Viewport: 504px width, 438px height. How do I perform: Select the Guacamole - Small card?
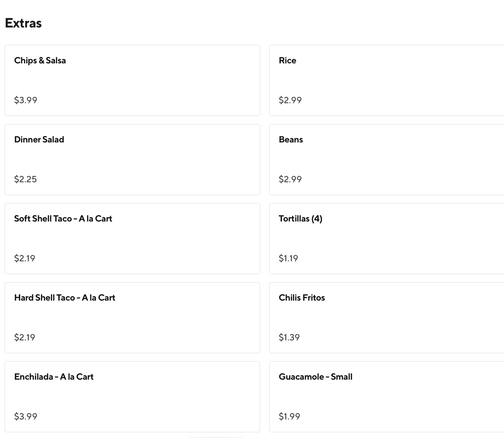coord(386,397)
